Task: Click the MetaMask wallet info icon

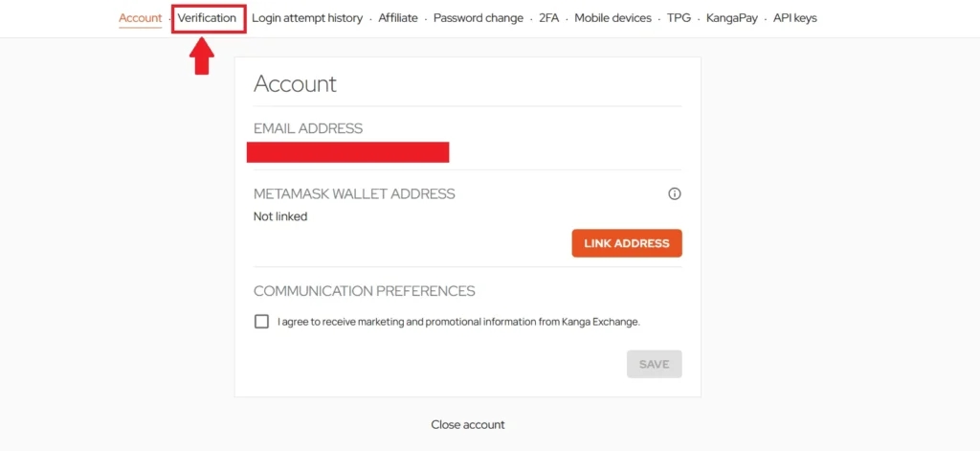Action: [674, 193]
